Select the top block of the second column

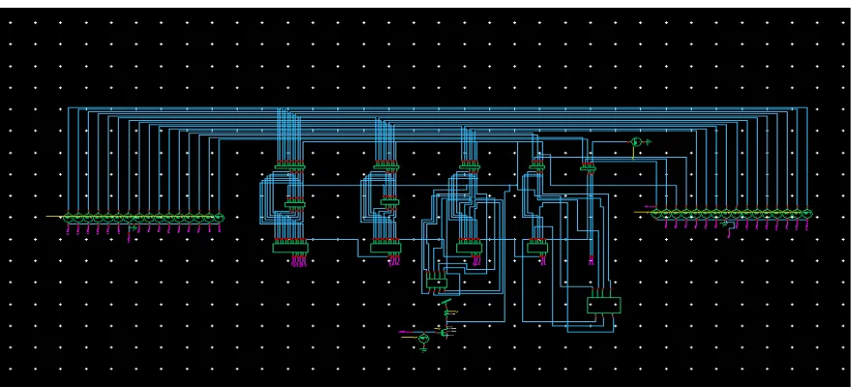tap(387, 166)
